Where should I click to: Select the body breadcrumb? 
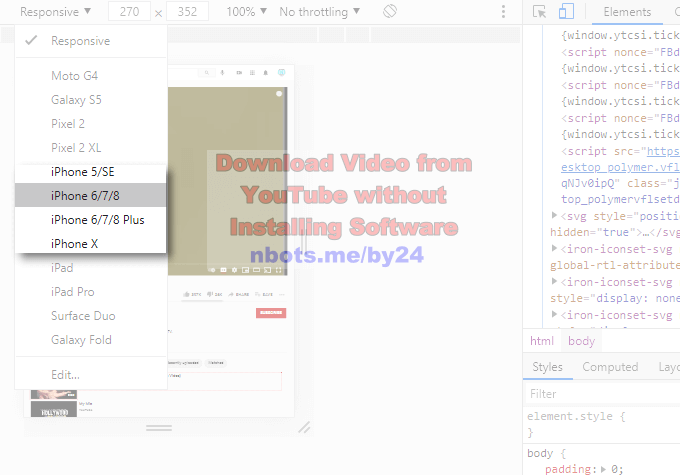[581, 341]
